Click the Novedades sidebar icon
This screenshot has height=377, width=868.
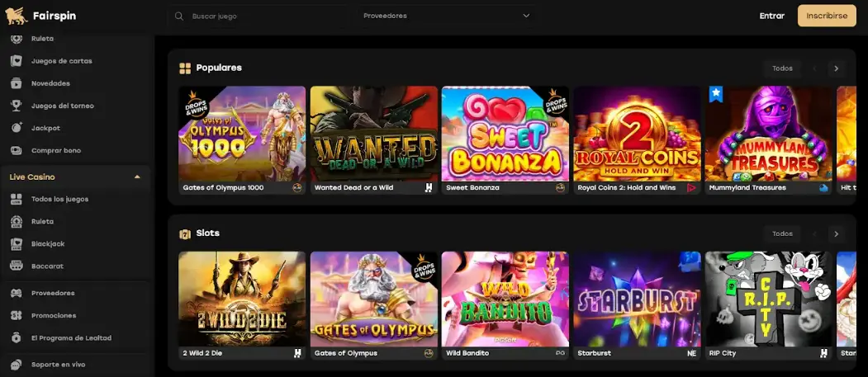tap(17, 83)
